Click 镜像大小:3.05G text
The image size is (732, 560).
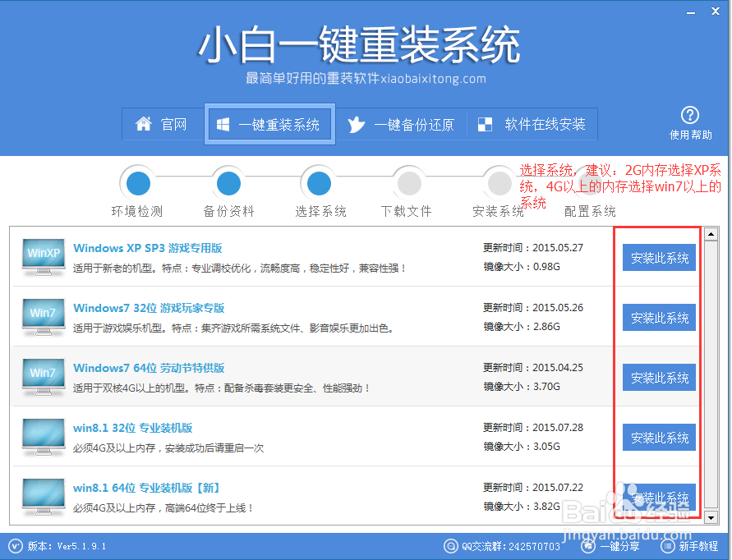coord(522,447)
